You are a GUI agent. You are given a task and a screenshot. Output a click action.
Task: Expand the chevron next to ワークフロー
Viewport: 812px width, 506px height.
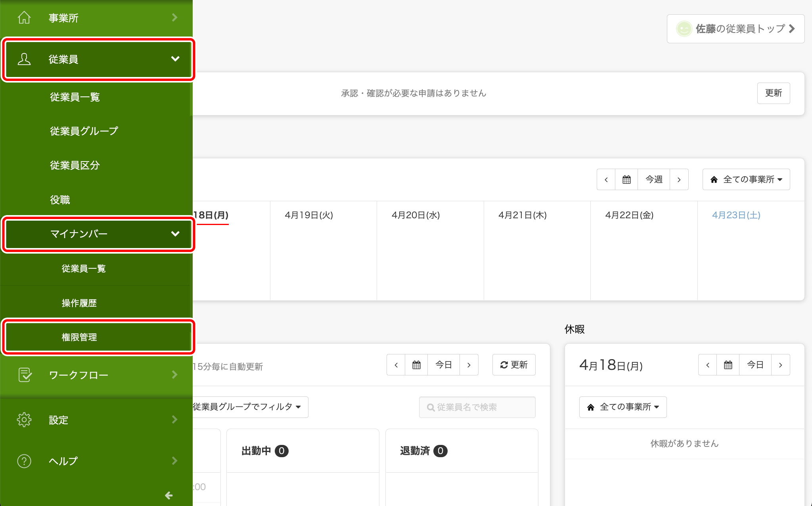(175, 375)
